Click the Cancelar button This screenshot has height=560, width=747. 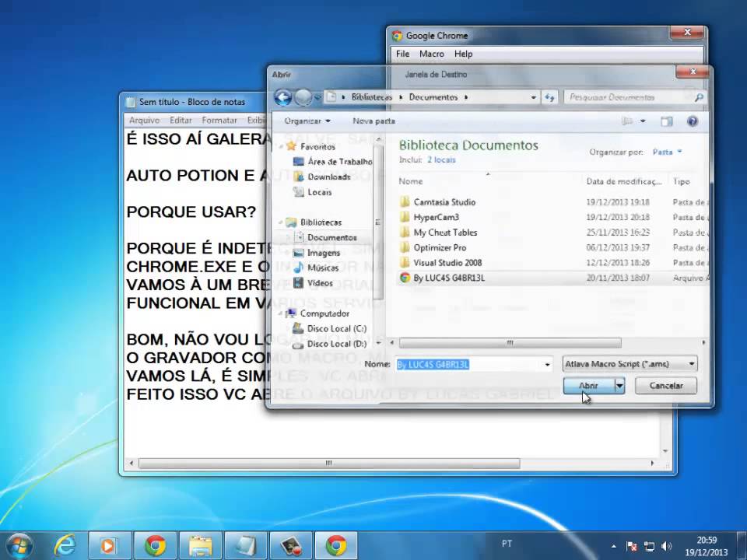point(666,386)
